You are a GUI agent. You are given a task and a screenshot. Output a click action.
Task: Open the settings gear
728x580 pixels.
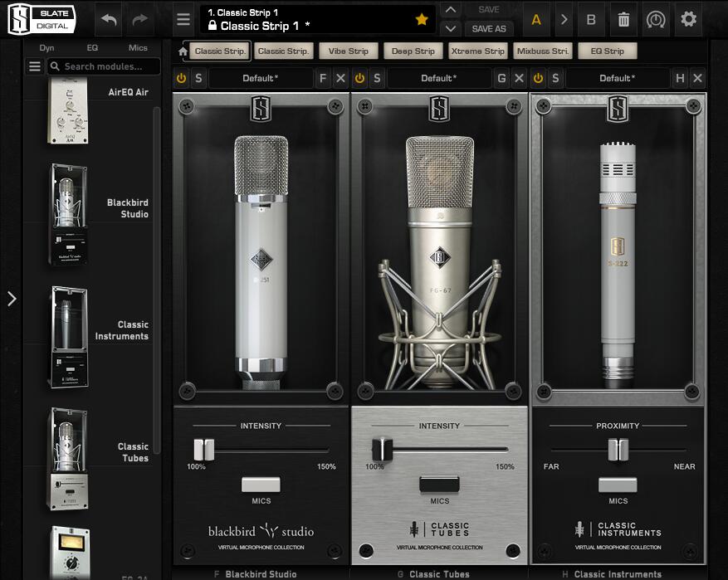point(688,19)
